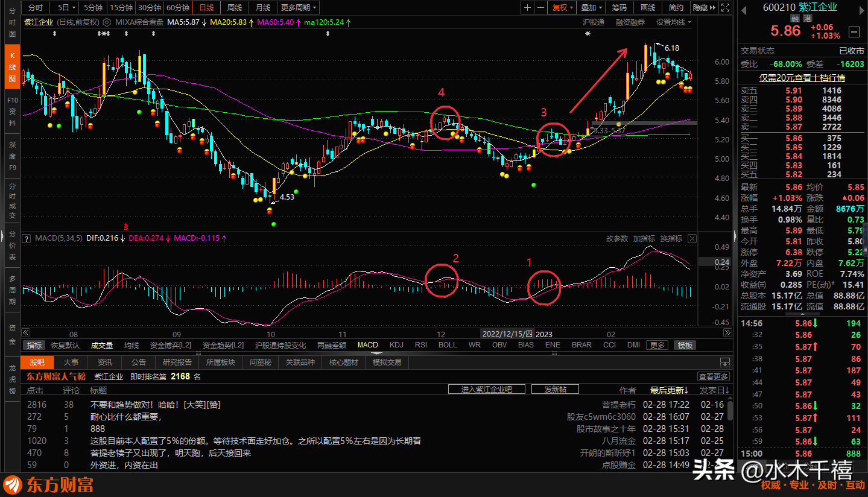
Task: Select BOLL indicator tab
Action: [448, 345]
